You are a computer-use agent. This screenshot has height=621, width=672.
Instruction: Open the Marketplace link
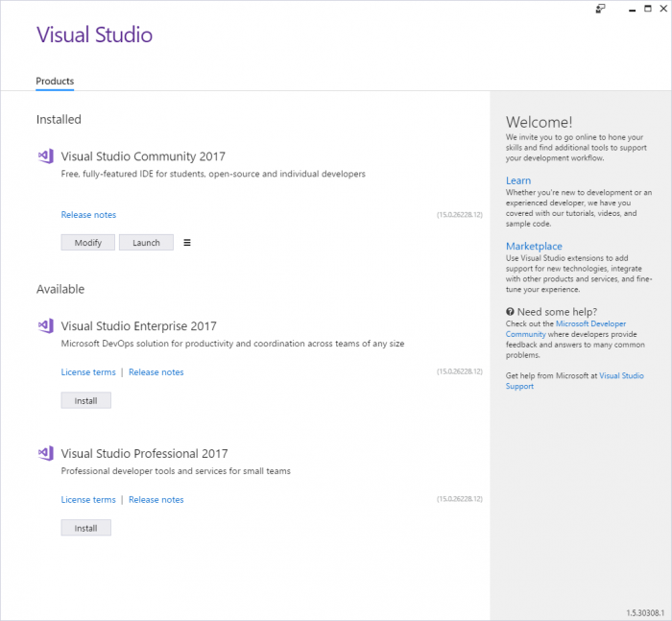pyautogui.click(x=534, y=246)
